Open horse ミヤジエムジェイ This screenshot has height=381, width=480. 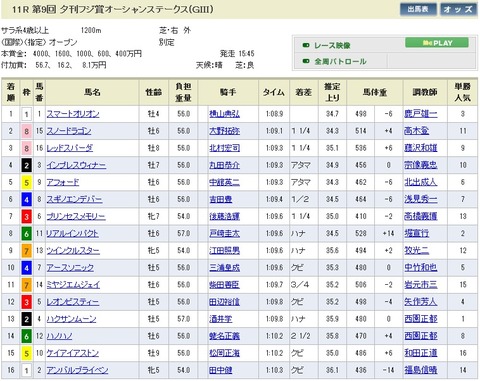coord(73,285)
